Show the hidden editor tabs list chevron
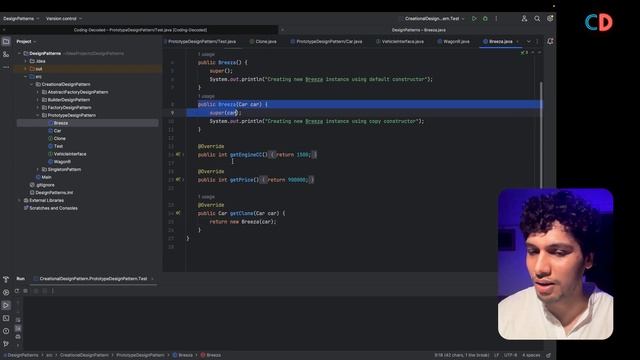The height and width of the screenshot is (360, 640). click(529, 41)
